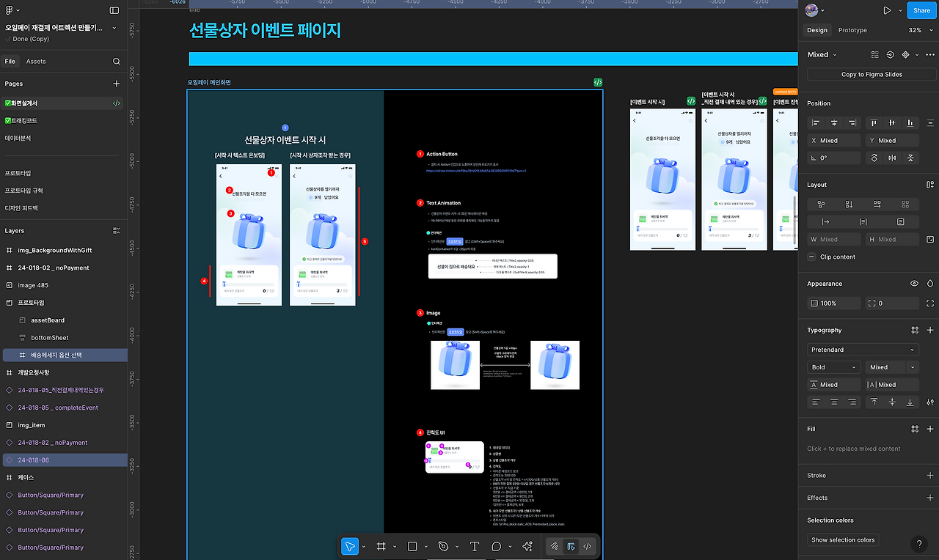939x560 pixels.
Task: Open the 트래킹코드 page
Action: pos(21,120)
